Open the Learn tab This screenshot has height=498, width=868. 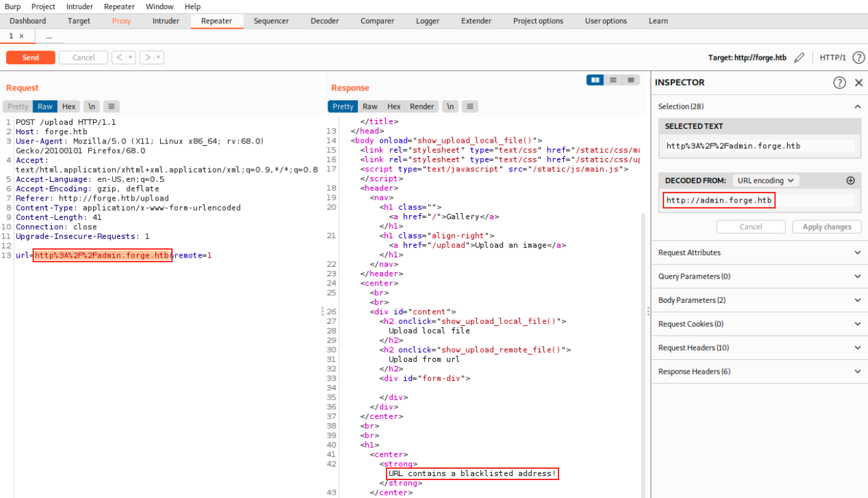tap(658, 21)
